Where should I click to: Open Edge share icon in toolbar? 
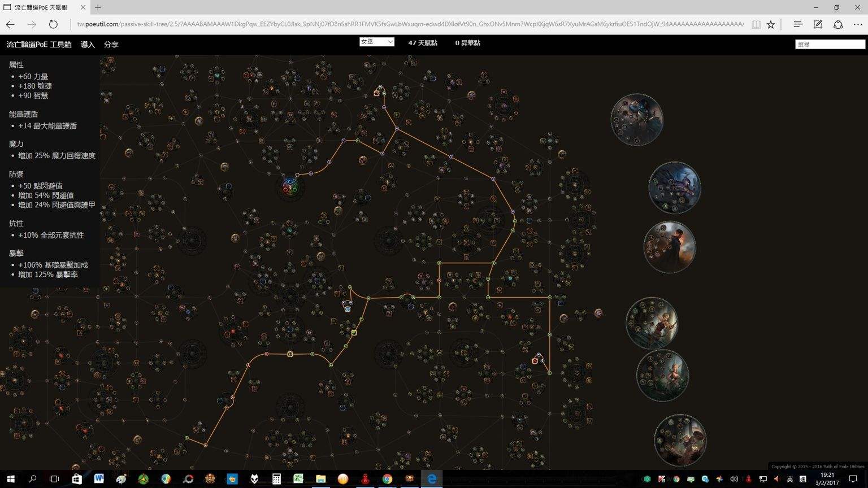(838, 24)
